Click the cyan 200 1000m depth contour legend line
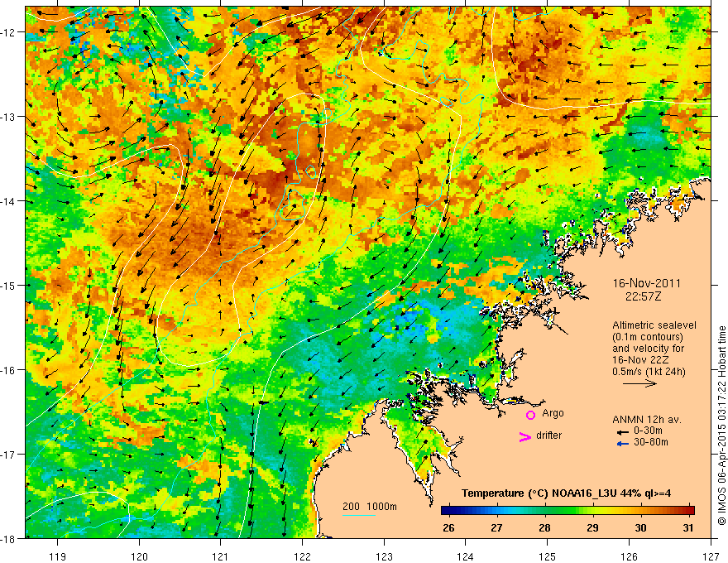Image resolution: width=728 pixels, height=563 pixels. [x=359, y=515]
